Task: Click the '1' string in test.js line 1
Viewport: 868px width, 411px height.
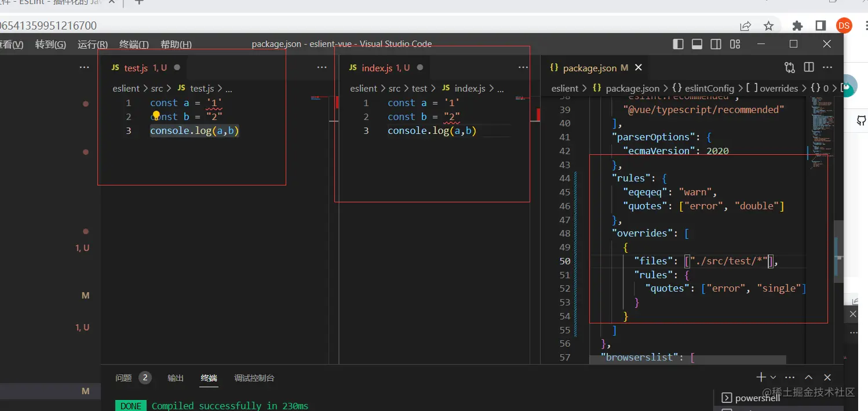Action: click(x=214, y=103)
